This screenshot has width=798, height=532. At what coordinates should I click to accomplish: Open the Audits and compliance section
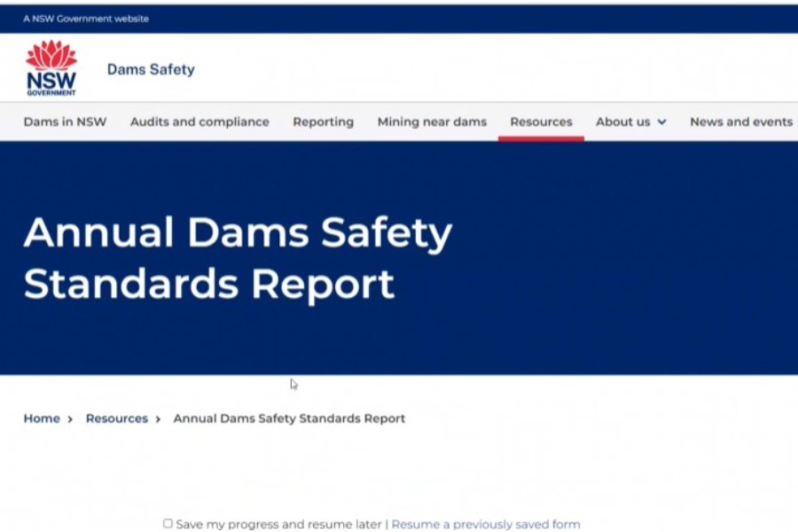199,122
